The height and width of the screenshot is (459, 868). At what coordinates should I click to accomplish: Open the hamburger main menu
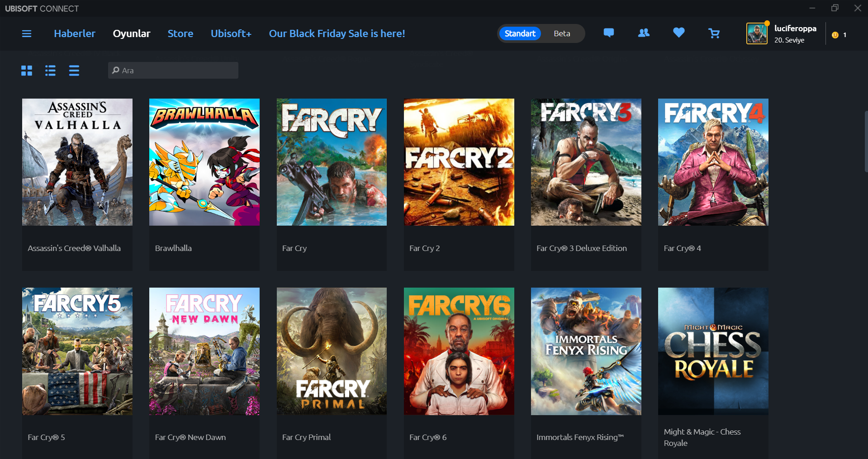(x=27, y=33)
